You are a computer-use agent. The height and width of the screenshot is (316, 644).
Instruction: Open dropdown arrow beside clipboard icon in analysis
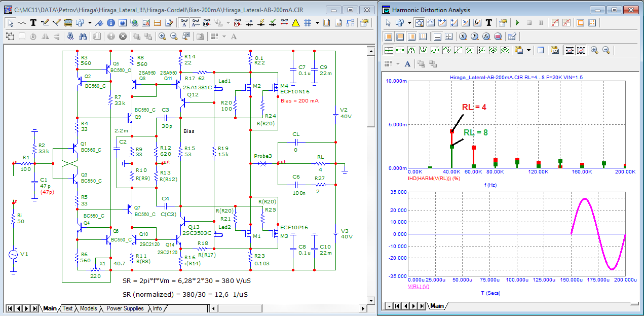click(528, 50)
